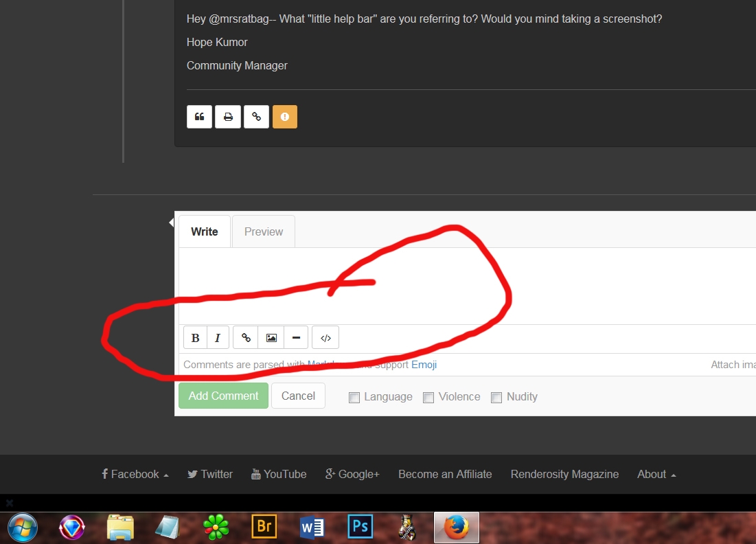Open the figure character app in taskbar
This screenshot has height=544, width=756.
407,528
